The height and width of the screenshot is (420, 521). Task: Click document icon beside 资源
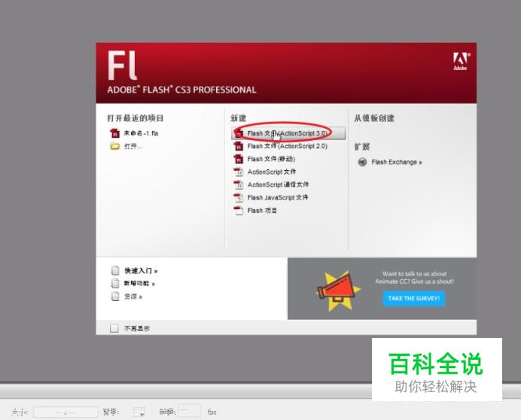115,296
